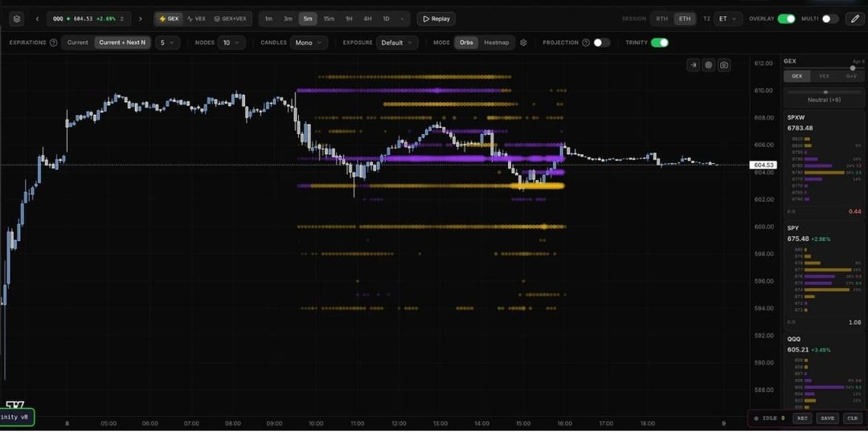Open the Exposure Default dropdown
The height and width of the screenshot is (433, 868).
(x=399, y=43)
